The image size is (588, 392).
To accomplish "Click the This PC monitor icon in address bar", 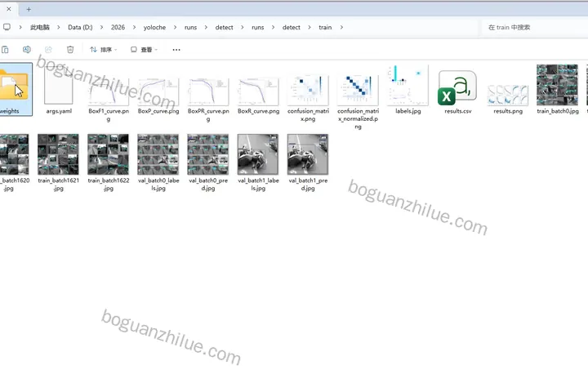I will (x=7, y=27).
